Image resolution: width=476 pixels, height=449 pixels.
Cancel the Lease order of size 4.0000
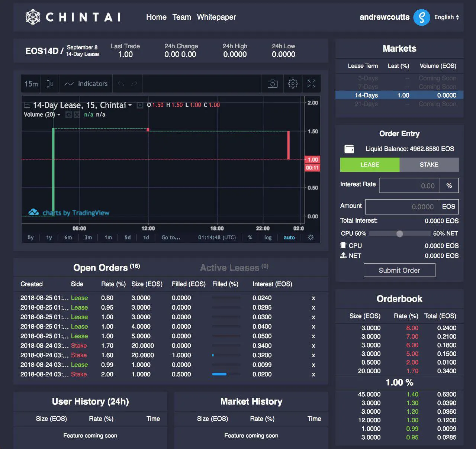[313, 327]
